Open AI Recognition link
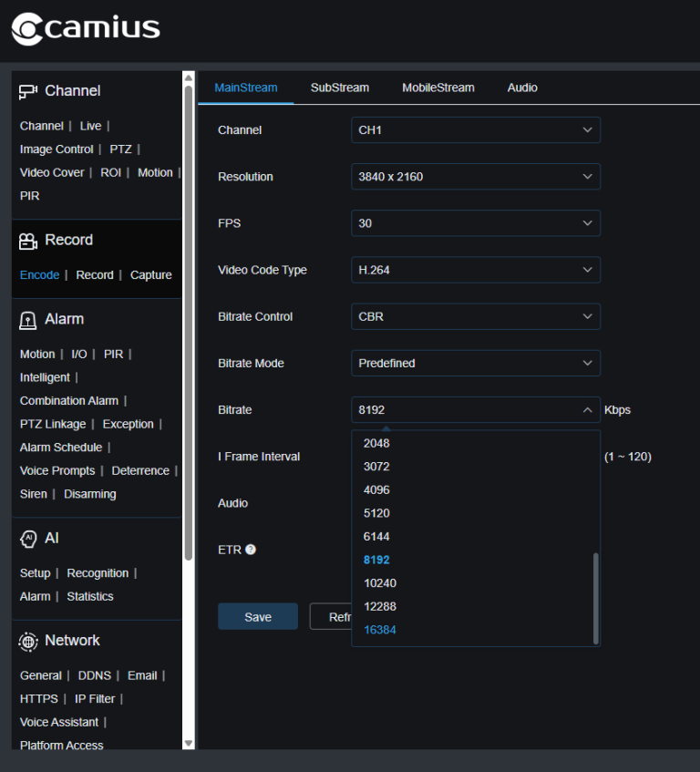Image resolution: width=700 pixels, height=772 pixels. tap(98, 573)
